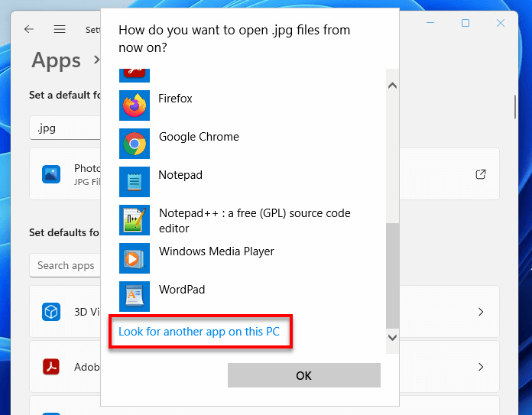
Task: Select the Firefox app icon
Action: click(x=135, y=105)
